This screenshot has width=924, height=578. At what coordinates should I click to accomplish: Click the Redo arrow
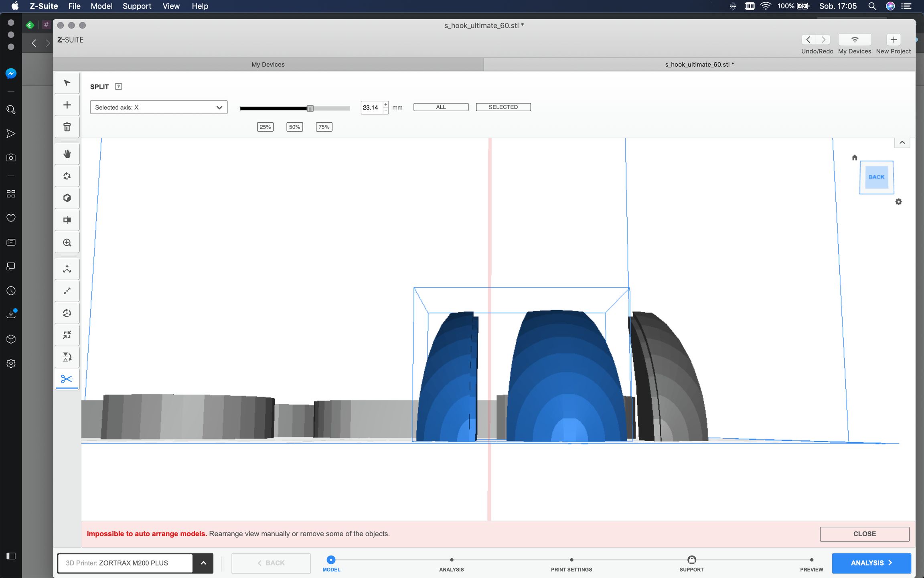823,40
